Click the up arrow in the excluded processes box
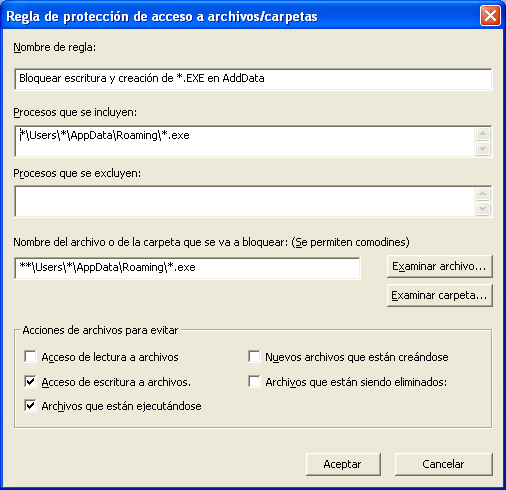 (483, 194)
